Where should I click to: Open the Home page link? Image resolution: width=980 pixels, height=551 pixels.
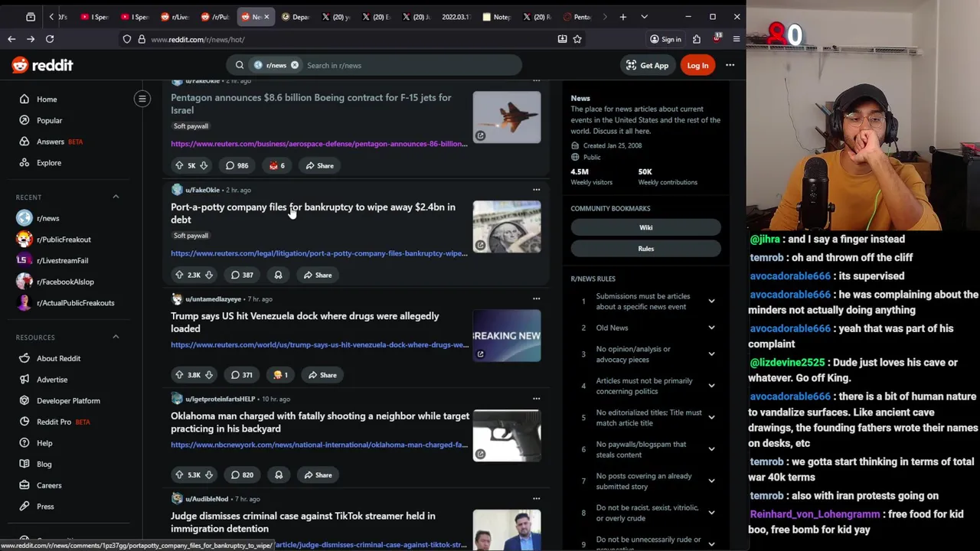(47, 99)
